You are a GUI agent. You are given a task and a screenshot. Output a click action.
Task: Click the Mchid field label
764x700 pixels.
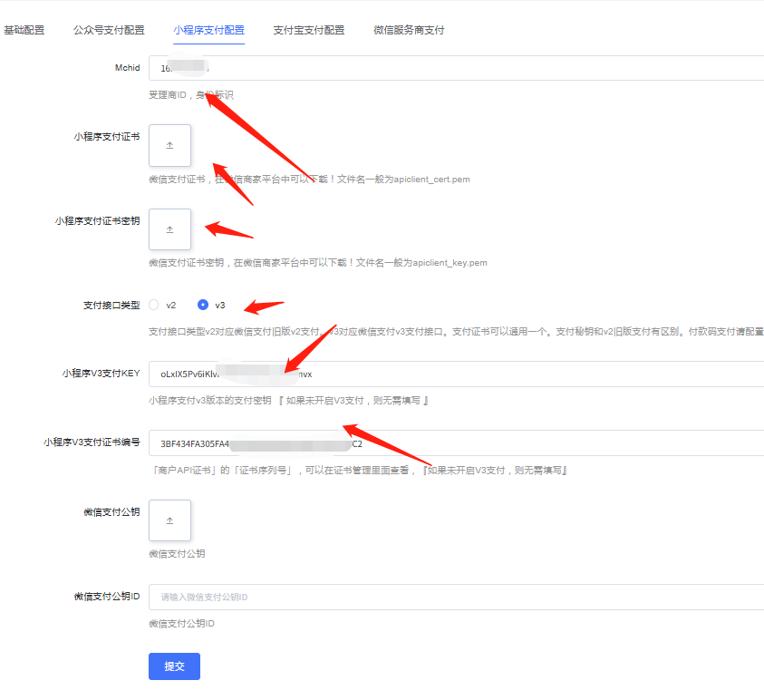click(x=128, y=67)
